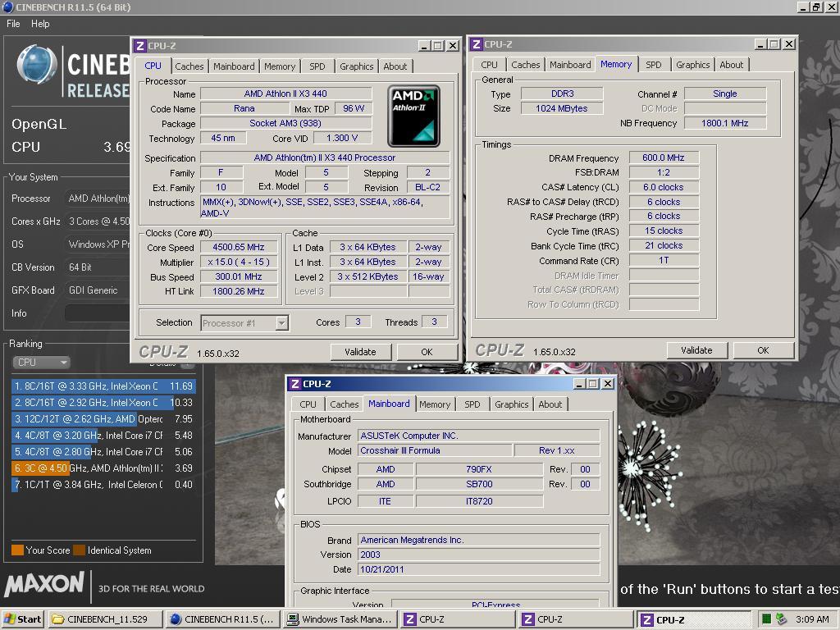Open About tab in CPU window
The image size is (840, 630).
click(395, 66)
